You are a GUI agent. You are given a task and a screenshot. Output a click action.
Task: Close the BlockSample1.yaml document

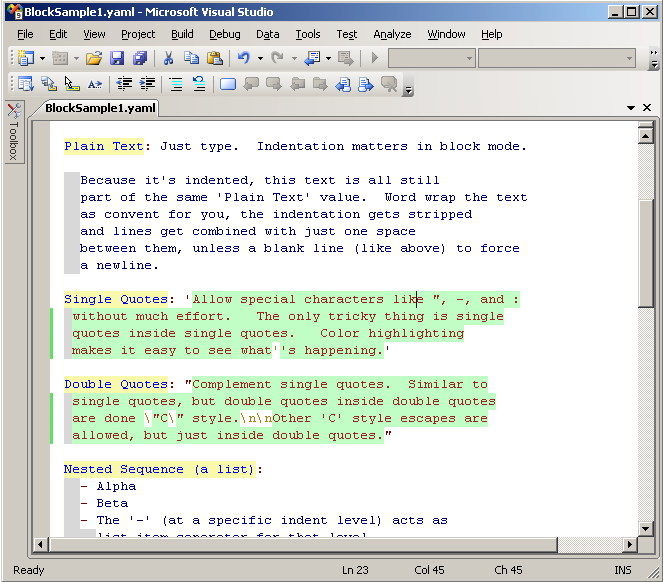(647, 108)
